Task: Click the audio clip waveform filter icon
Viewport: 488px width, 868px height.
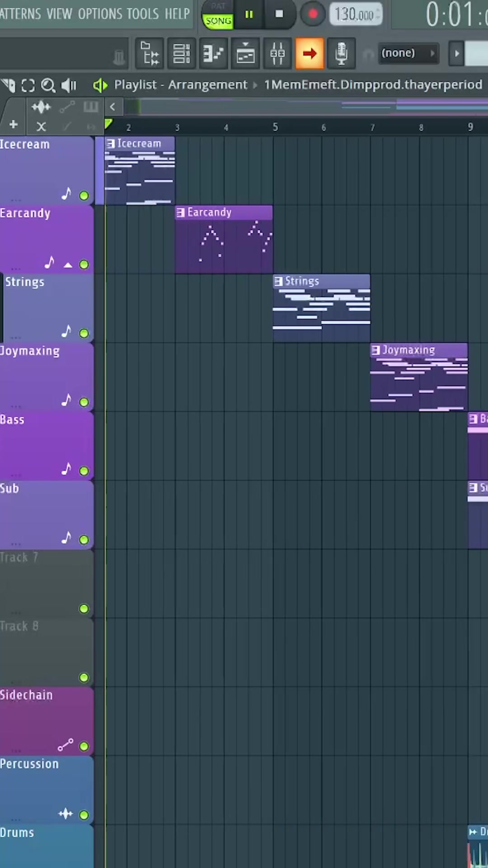Action: coord(41,107)
